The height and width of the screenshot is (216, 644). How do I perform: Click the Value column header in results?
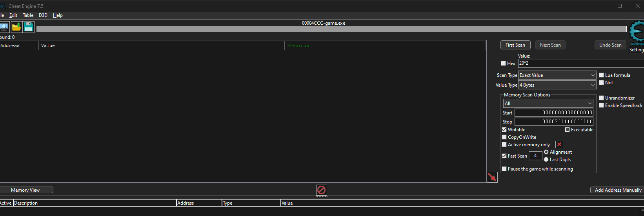[162, 46]
